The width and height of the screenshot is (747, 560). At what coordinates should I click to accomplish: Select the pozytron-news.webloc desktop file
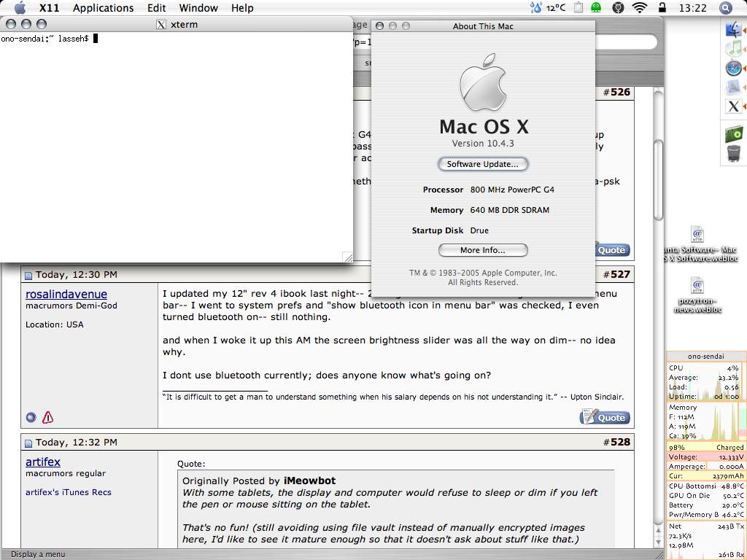(x=697, y=295)
